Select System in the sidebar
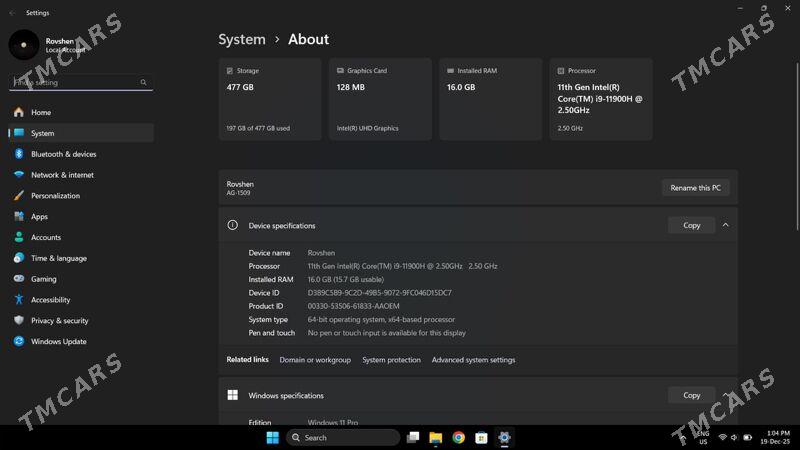800x450 pixels. [42, 133]
